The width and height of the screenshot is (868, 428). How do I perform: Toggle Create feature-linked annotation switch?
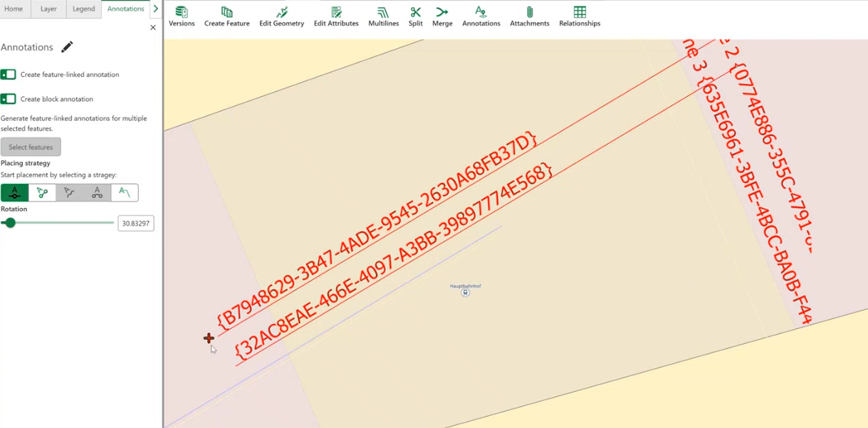[9, 75]
